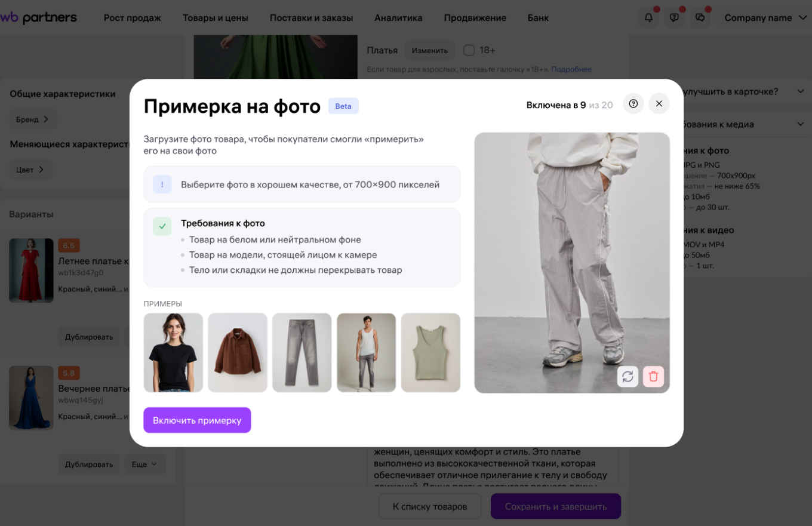Click the Включить примерку button
Screen dimensions: 812x526
197,420
